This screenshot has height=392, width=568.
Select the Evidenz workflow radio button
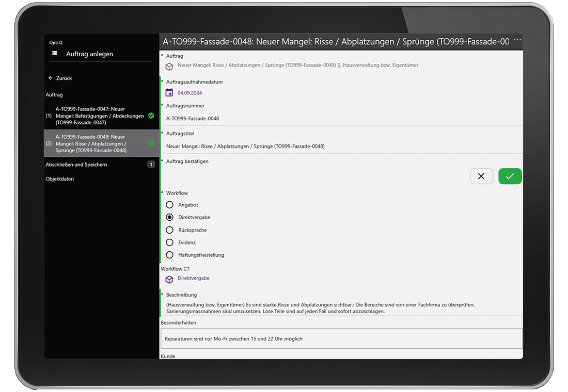pos(169,242)
